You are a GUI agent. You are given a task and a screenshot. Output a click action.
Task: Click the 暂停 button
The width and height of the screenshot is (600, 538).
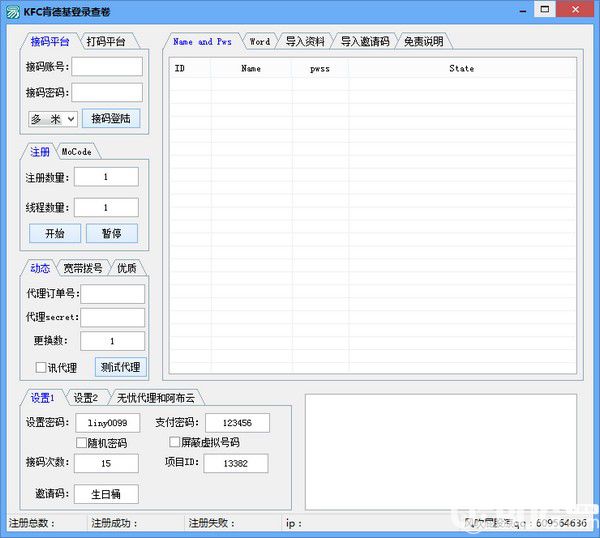112,233
